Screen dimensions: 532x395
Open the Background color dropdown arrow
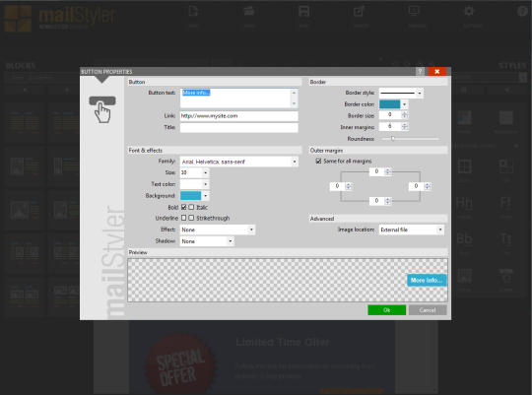click(x=205, y=196)
